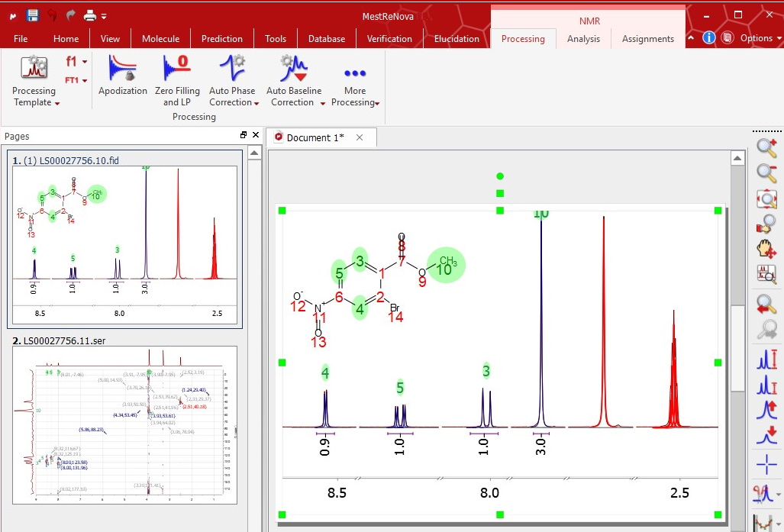Click the Print icon in title bar

coord(90,15)
